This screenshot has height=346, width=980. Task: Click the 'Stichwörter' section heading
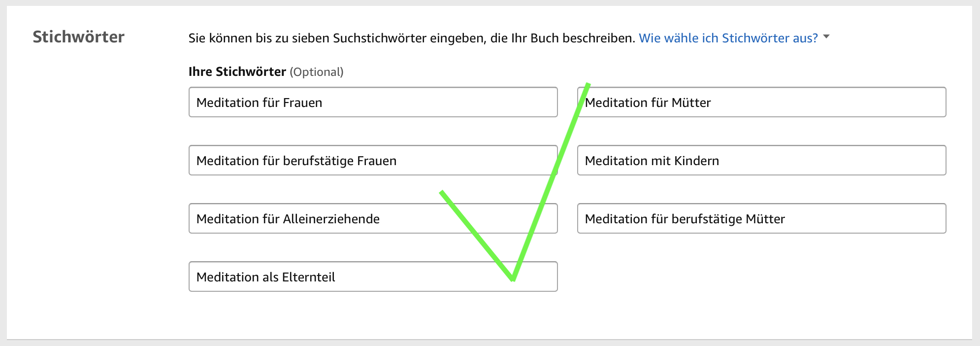point(79,36)
